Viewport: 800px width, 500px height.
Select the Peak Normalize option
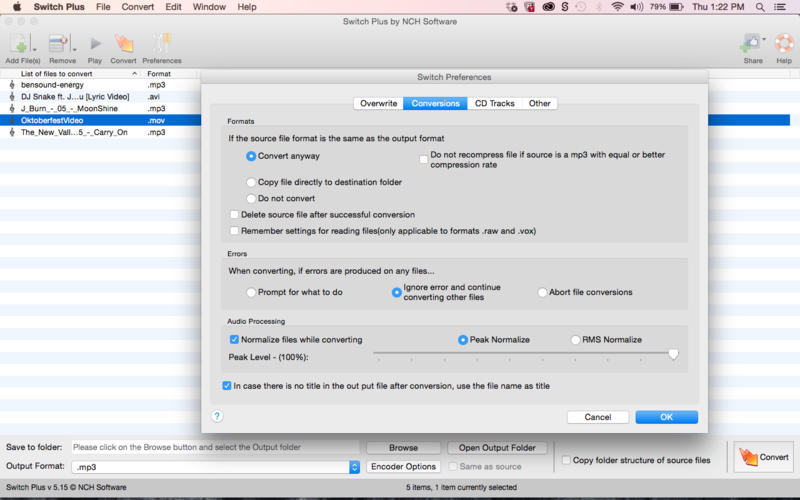(462, 340)
